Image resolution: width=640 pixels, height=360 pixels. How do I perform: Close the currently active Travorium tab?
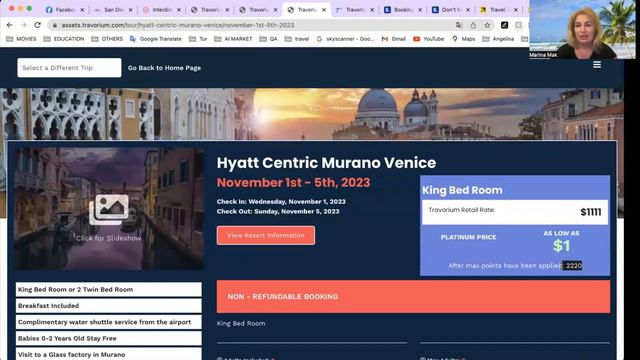pos(324,10)
